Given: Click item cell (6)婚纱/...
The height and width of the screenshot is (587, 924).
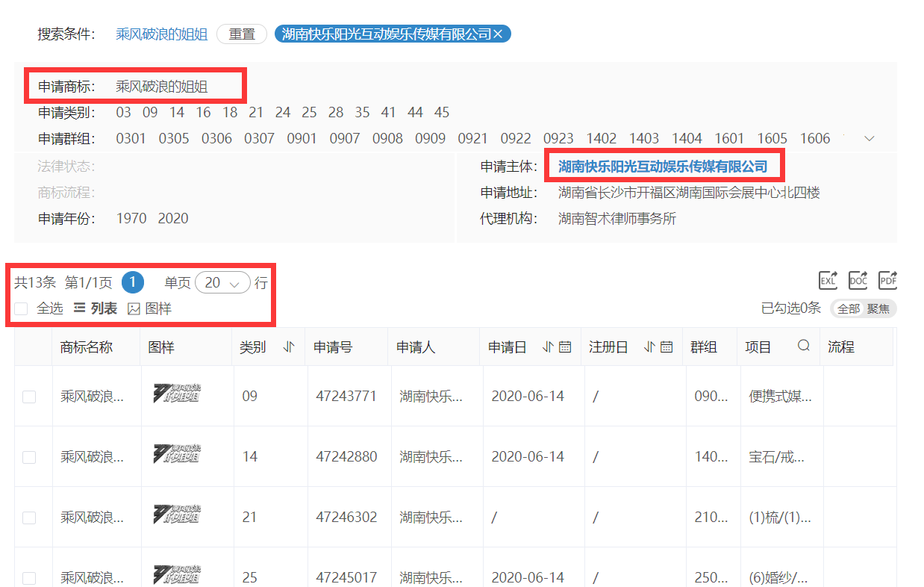Looking at the screenshot, I should point(778,577).
